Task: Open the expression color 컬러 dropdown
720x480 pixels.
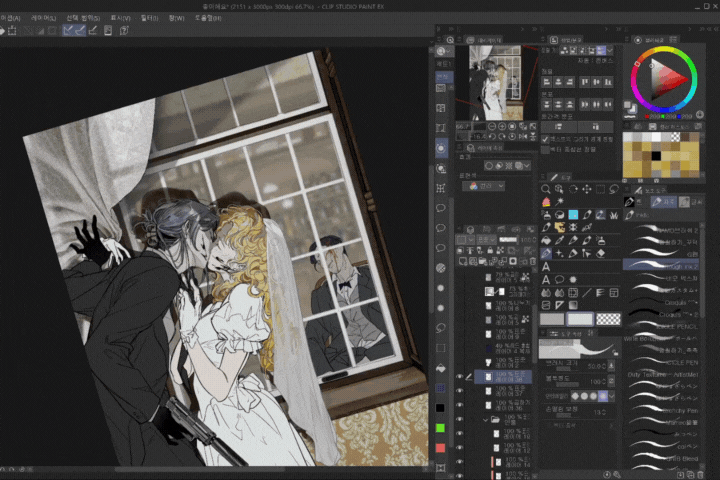Action: point(484,186)
